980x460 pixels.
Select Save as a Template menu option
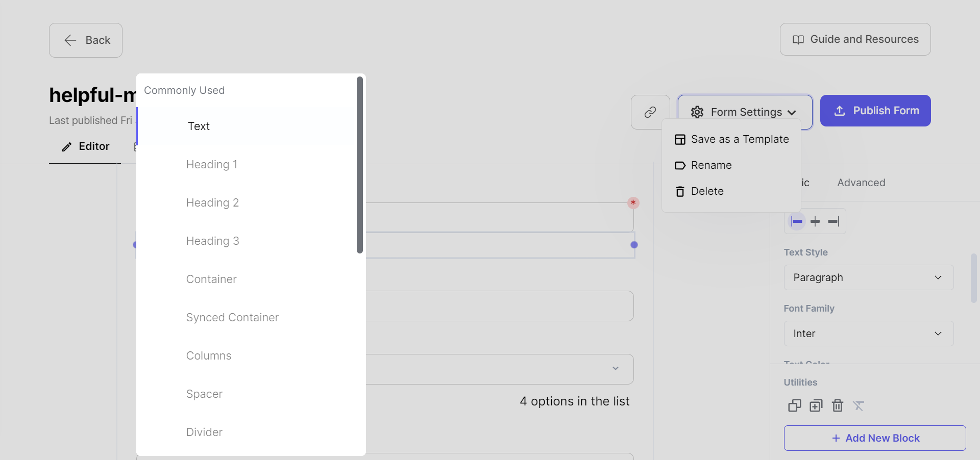740,139
